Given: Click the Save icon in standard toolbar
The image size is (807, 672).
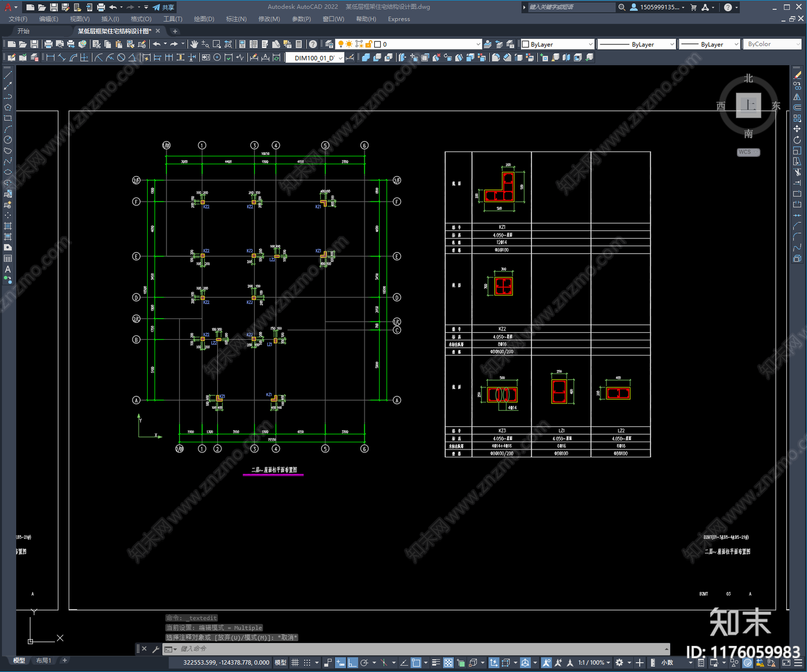Looking at the screenshot, I should coord(34,44).
